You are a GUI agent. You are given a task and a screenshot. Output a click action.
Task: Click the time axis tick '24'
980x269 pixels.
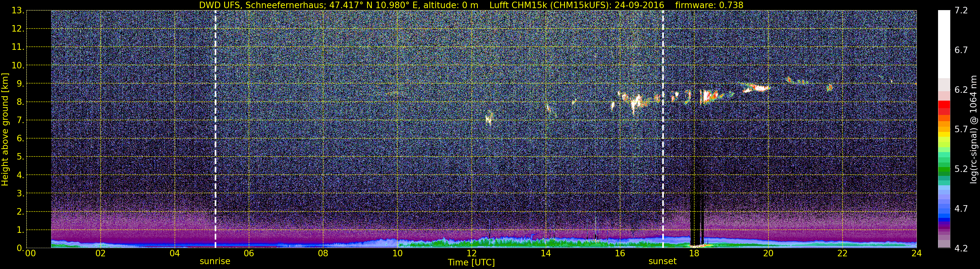pyautogui.click(x=917, y=254)
